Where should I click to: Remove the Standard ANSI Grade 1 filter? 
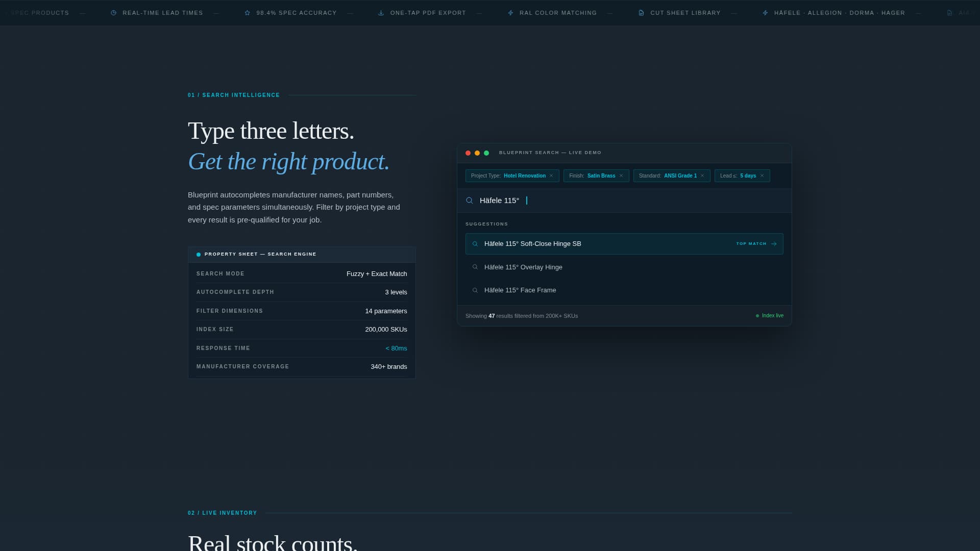702,176
